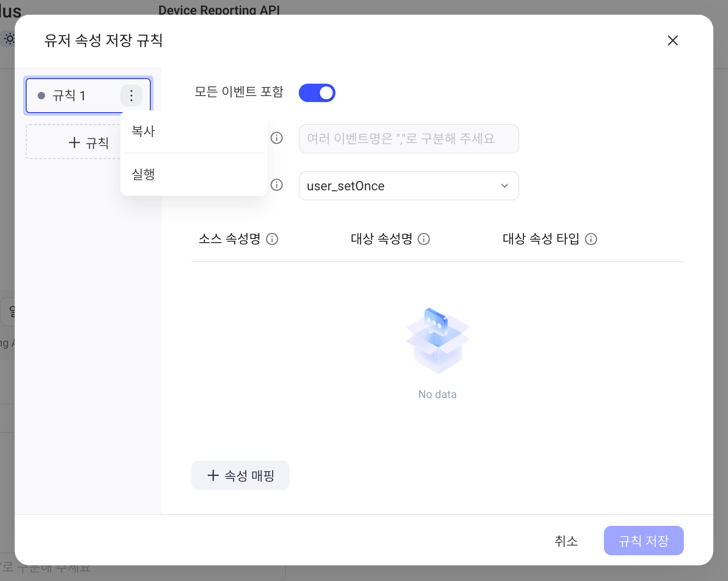The width and height of the screenshot is (728, 581).
Task: Turn off the 모든 이벤트 포함 switch
Action: pos(317,93)
